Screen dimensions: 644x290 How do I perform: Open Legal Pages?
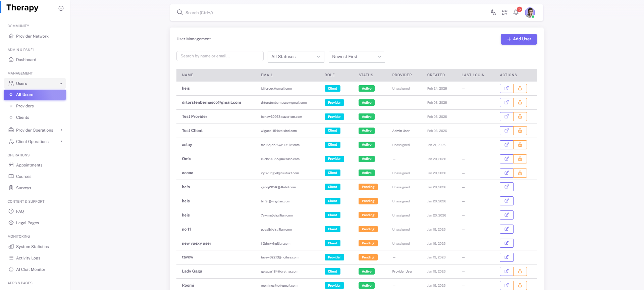(35, 223)
